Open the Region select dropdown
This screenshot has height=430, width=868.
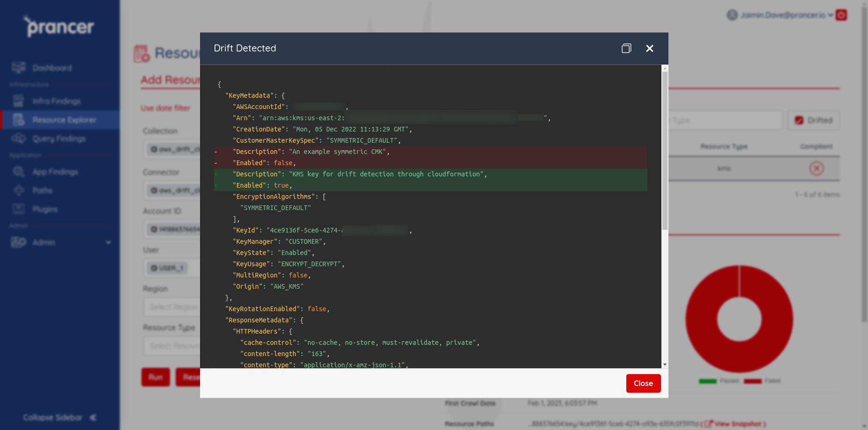click(x=171, y=307)
